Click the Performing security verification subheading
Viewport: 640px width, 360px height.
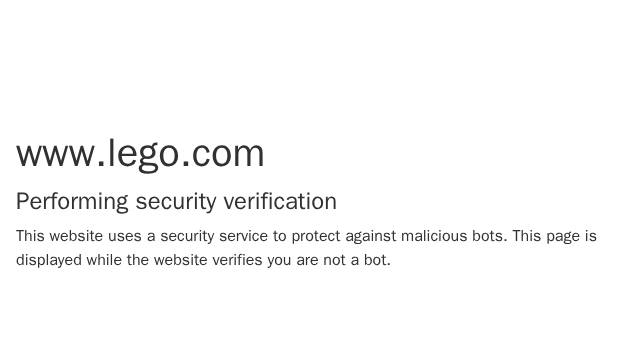(x=176, y=202)
